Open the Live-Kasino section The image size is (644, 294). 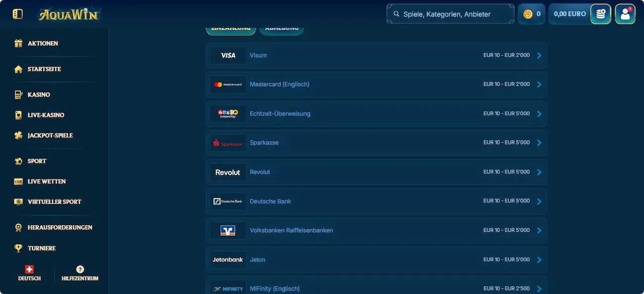(x=46, y=115)
